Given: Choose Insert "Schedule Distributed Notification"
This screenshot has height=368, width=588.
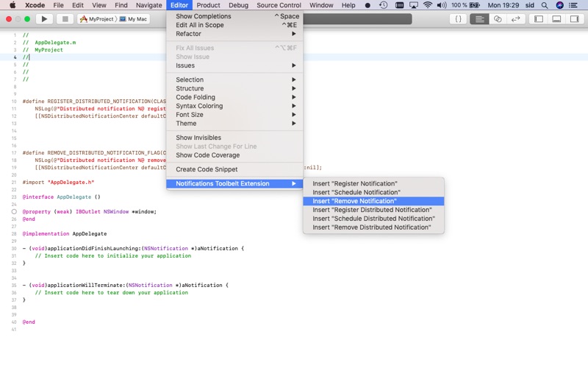Looking at the screenshot, I should [x=373, y=219].
